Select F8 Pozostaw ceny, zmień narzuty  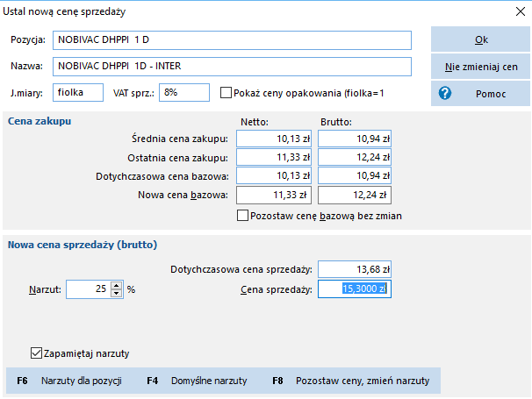(351, 381)
